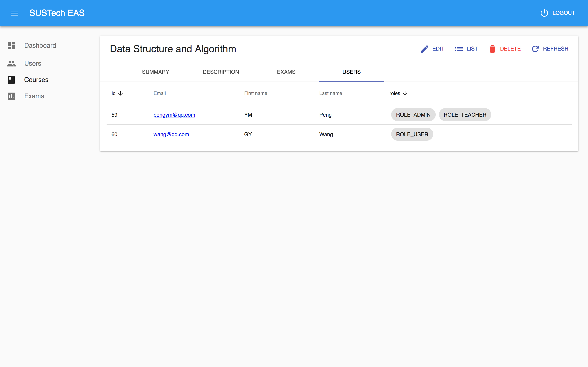Screen dimensions: 588x367
Task: Click the power icon beside Logout
Action: pos(544,13)
